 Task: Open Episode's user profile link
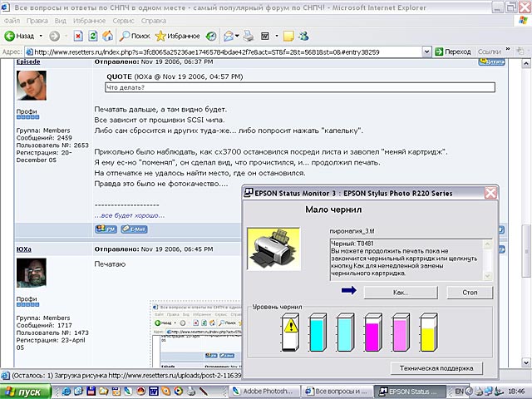click(28, 62)
